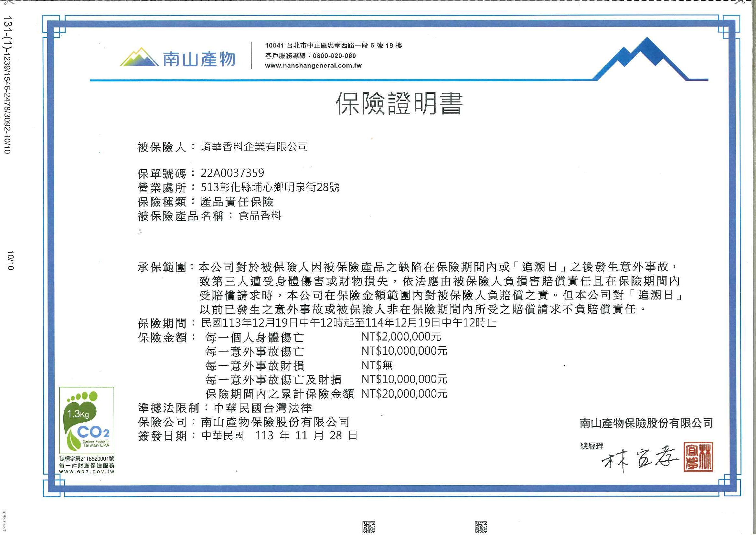Select the value NT$無
Image resolution: width=756 pixels, height=535 pixels.
point(377,365)
